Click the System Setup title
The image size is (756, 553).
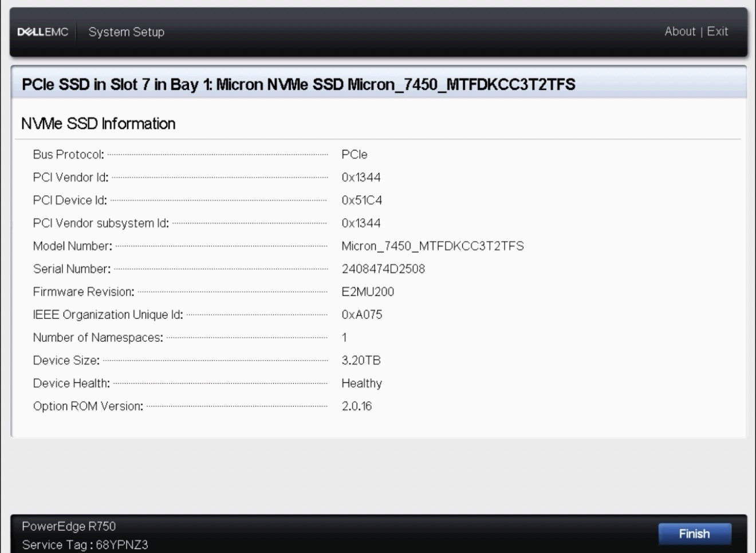point(126,32)
